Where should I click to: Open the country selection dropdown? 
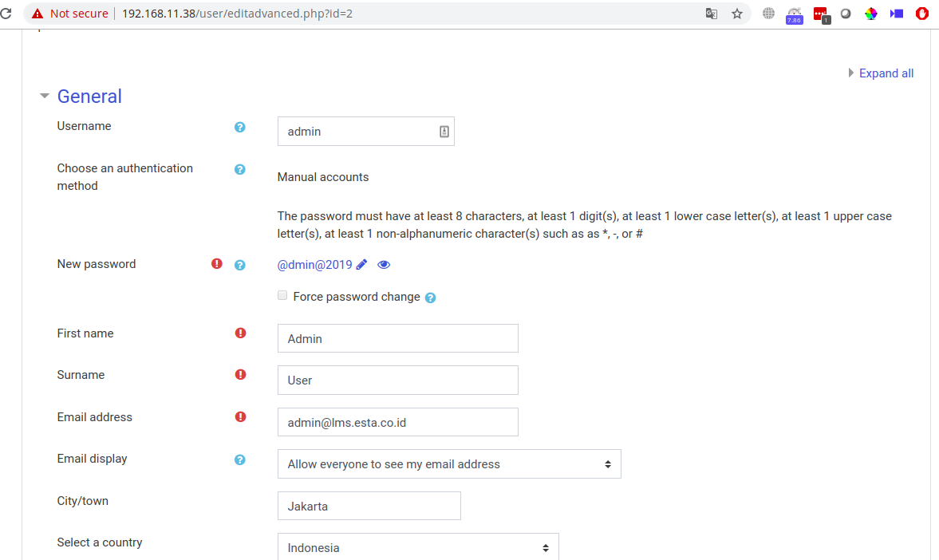click(418, 548)
